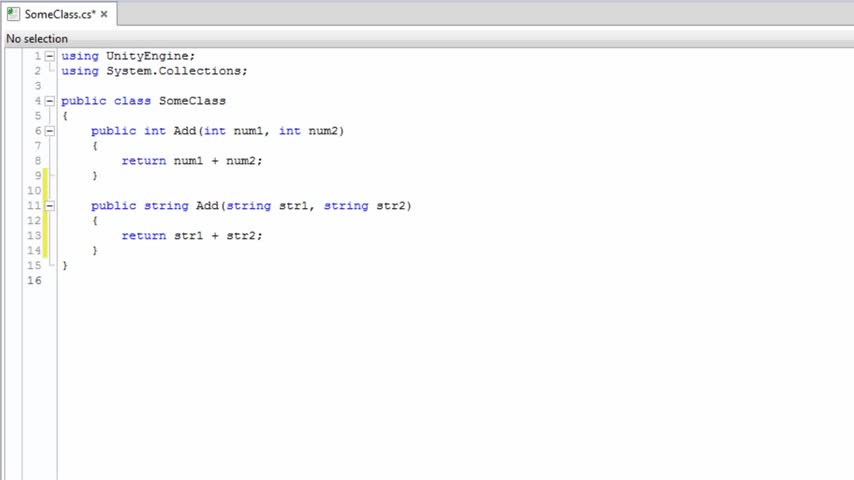
Task: Click the closing brace on line 15
Action: coord(65,265)
